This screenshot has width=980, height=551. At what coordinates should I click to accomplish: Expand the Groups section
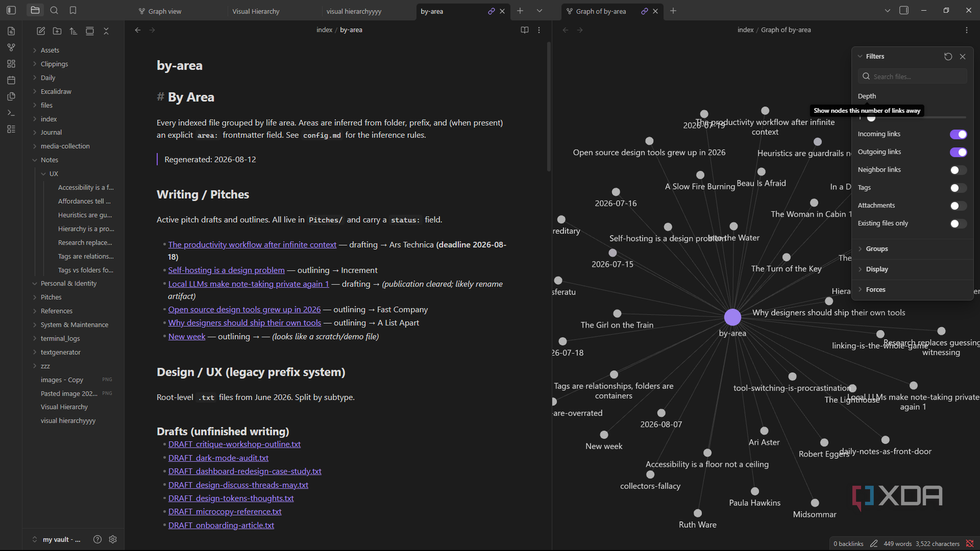877,249
